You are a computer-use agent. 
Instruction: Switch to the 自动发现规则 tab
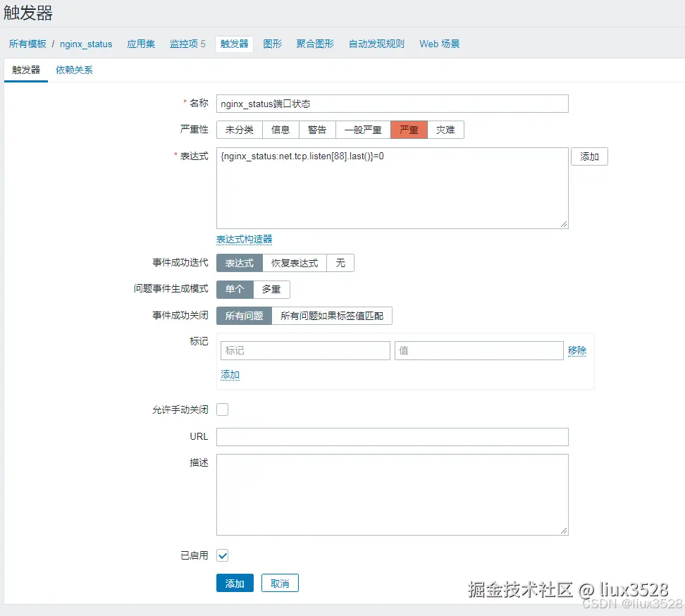click(x=376, y=43)
